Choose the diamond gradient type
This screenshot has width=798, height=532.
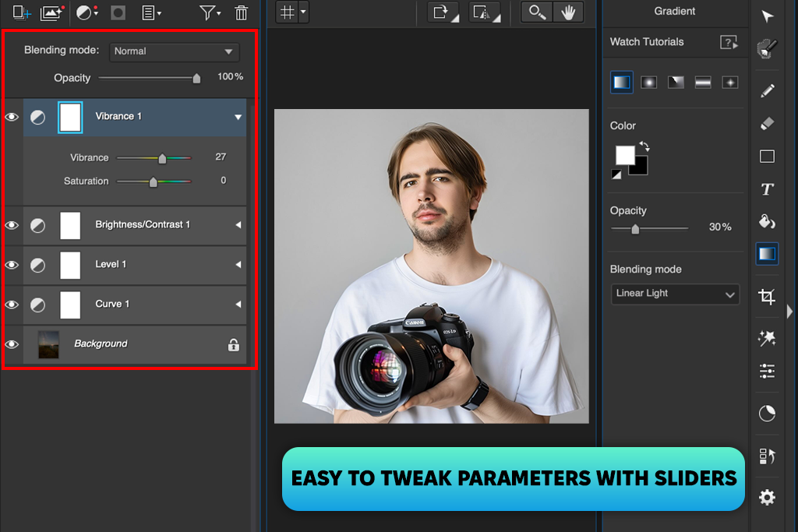[x=729, y=83]
